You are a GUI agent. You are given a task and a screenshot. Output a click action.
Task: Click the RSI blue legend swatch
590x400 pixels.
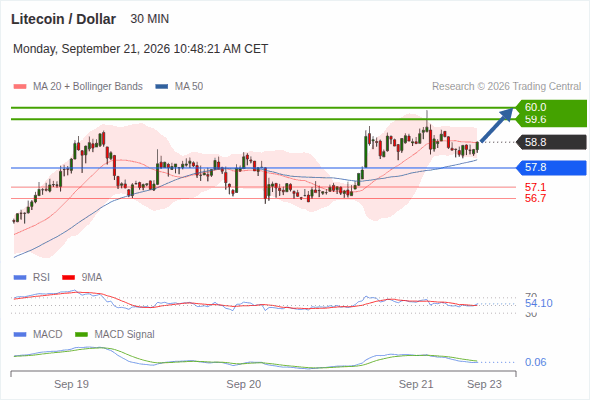(x=20, y=278)
